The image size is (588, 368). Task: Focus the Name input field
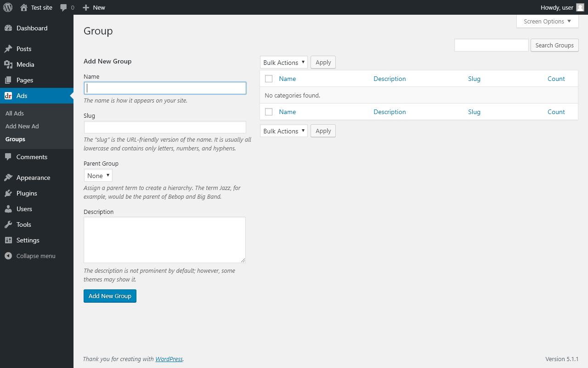point(165,88)
